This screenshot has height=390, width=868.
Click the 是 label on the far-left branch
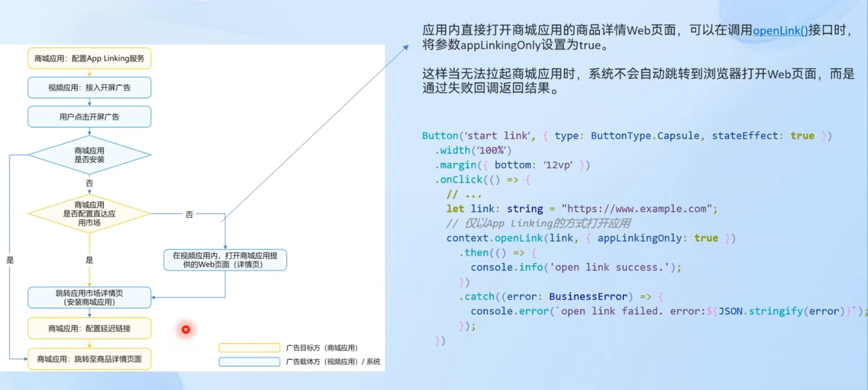10,260
